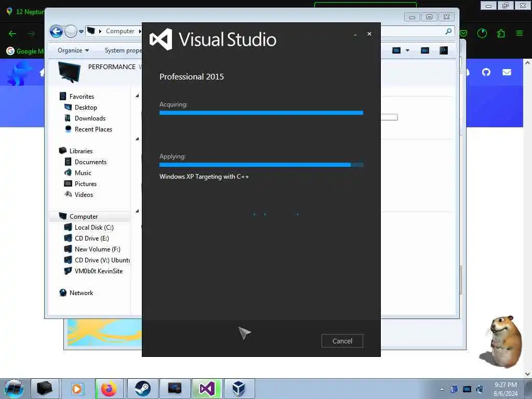
Task: Toggle the Explorer preview pane icon
Action: coord(425,50)
